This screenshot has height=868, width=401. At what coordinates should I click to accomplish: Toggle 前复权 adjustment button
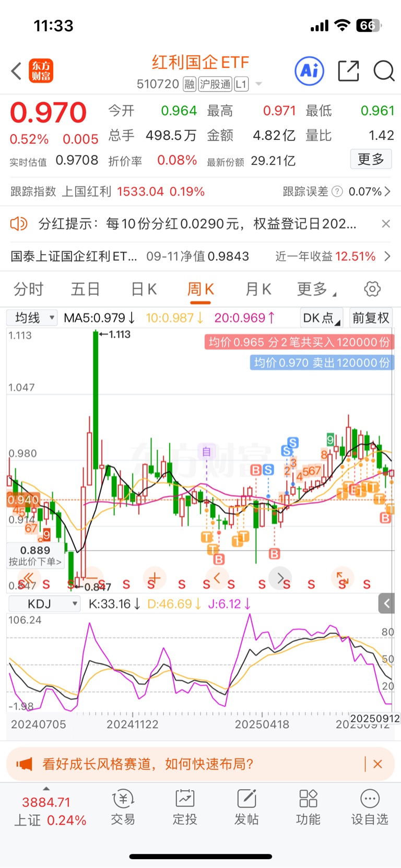tap(371, 318)
